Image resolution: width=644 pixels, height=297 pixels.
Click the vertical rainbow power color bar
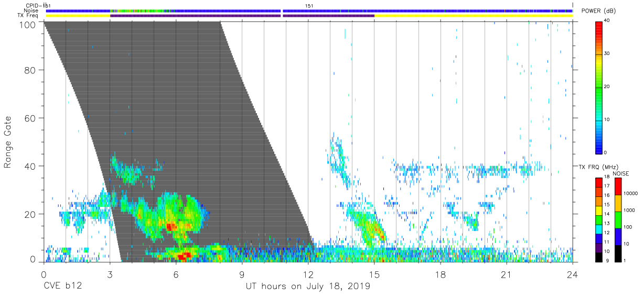click(x=599, y=87)
